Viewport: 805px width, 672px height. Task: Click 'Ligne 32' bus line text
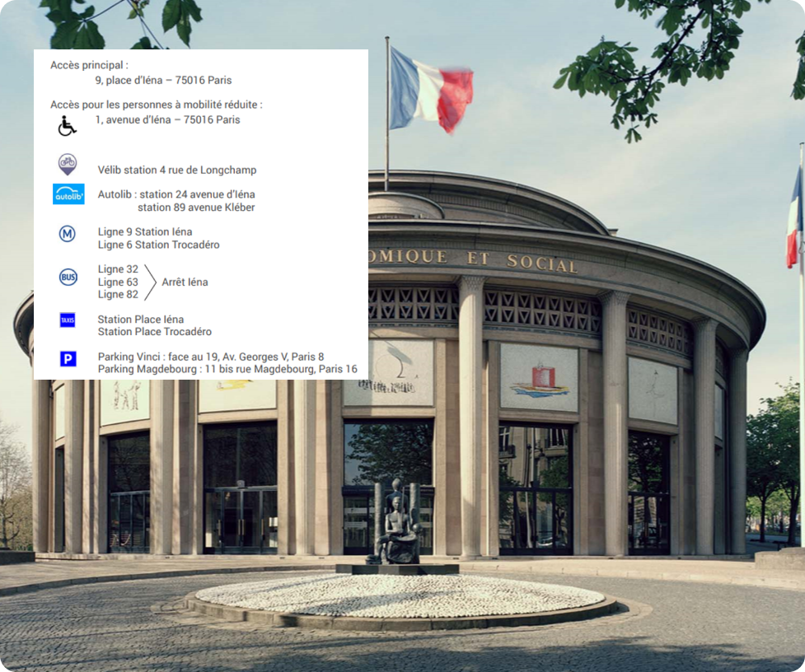point(118,269)
